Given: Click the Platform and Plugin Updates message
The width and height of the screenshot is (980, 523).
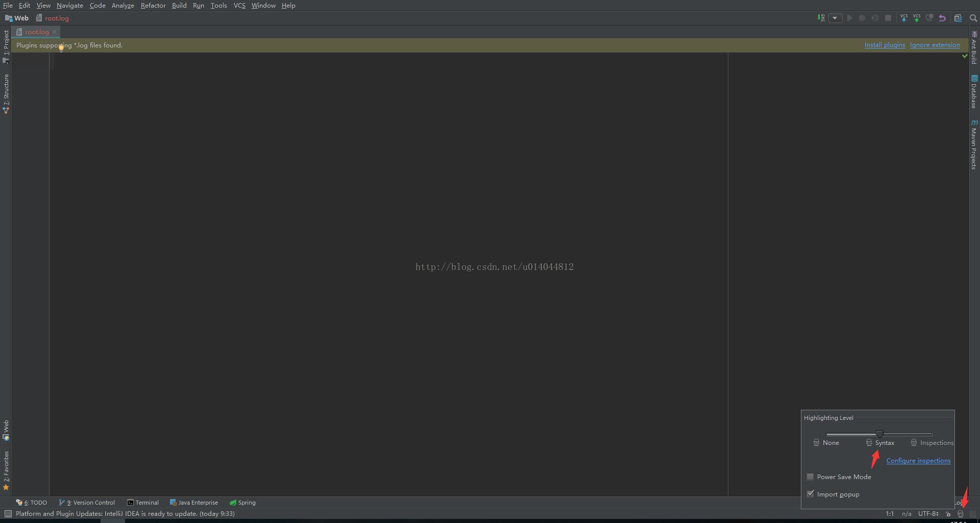Looking at the screenshot, I should (x=125, y=513).
